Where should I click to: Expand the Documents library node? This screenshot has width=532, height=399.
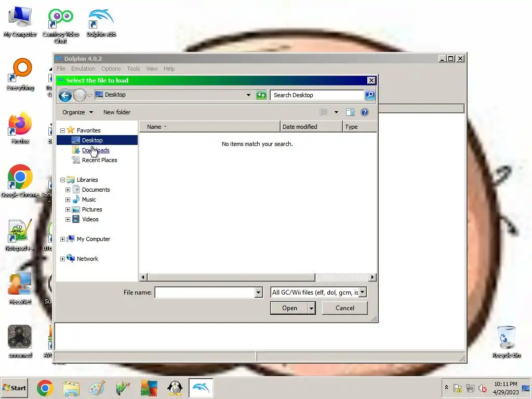coord(68,190)
